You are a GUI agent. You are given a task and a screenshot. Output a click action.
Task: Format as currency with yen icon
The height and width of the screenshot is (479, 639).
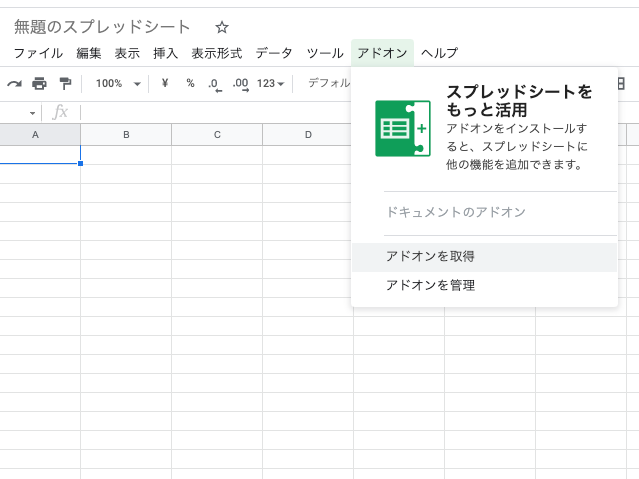[x=165, y=83]
